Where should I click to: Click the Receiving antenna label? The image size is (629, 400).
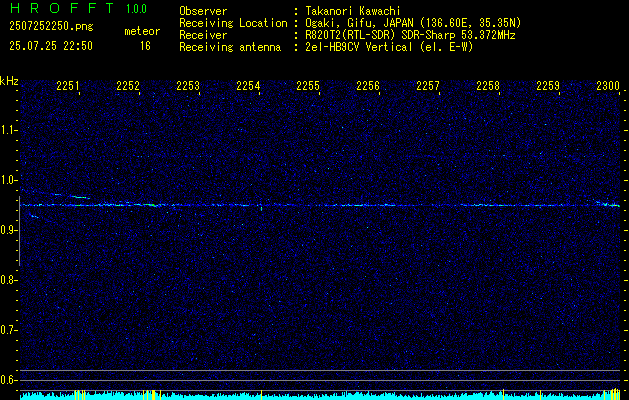[x=230, y=47]
